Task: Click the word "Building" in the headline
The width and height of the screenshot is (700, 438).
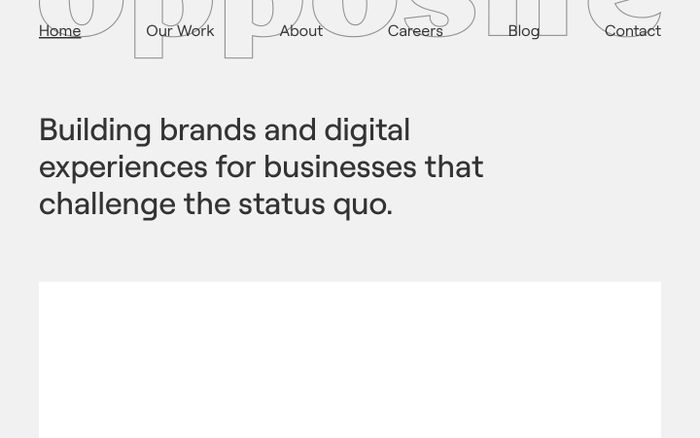Action: 95,130
